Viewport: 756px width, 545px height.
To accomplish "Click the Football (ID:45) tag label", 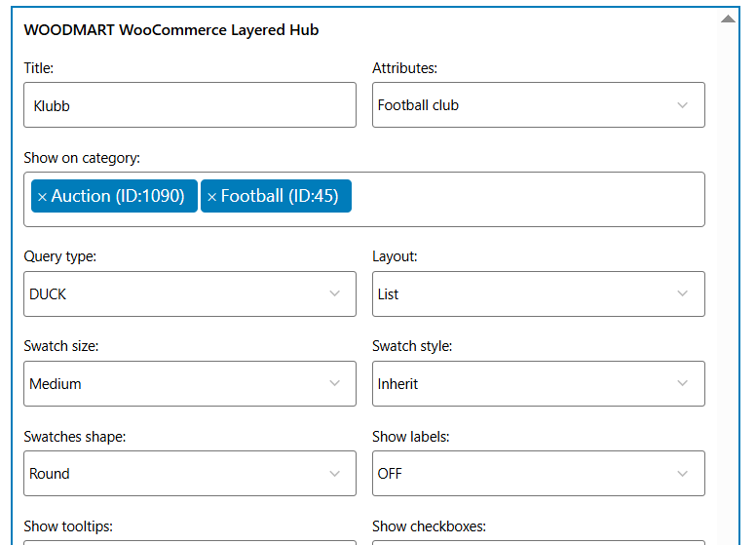I will 280,196.
